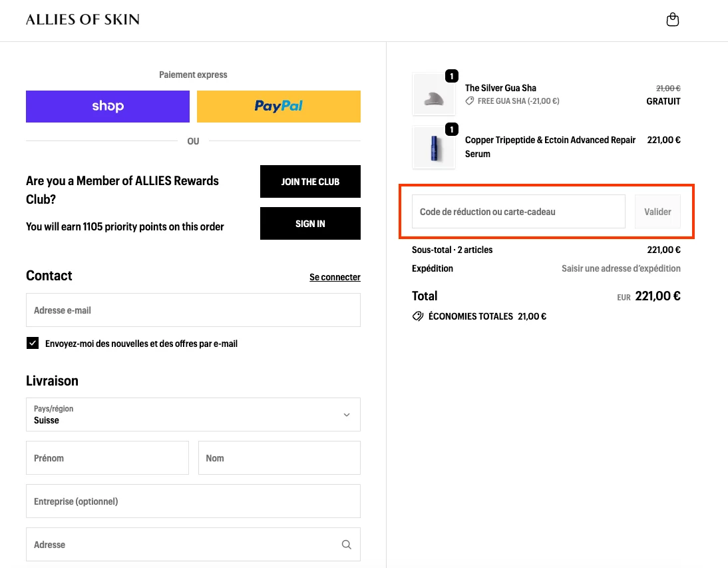Click the Copper Tripeptide Serum thumbnail
This screenshot has width=728, height=568.
(x=434, y=148)
